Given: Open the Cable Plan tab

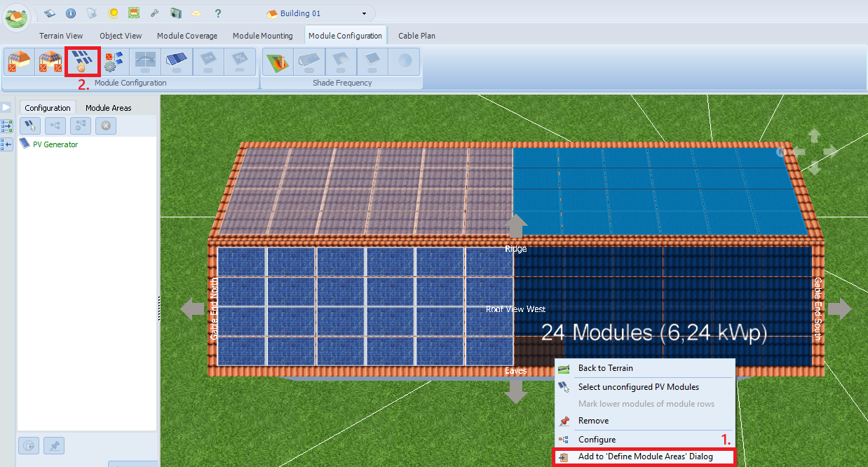Looking at the screenshot, I should pos(416,36).
